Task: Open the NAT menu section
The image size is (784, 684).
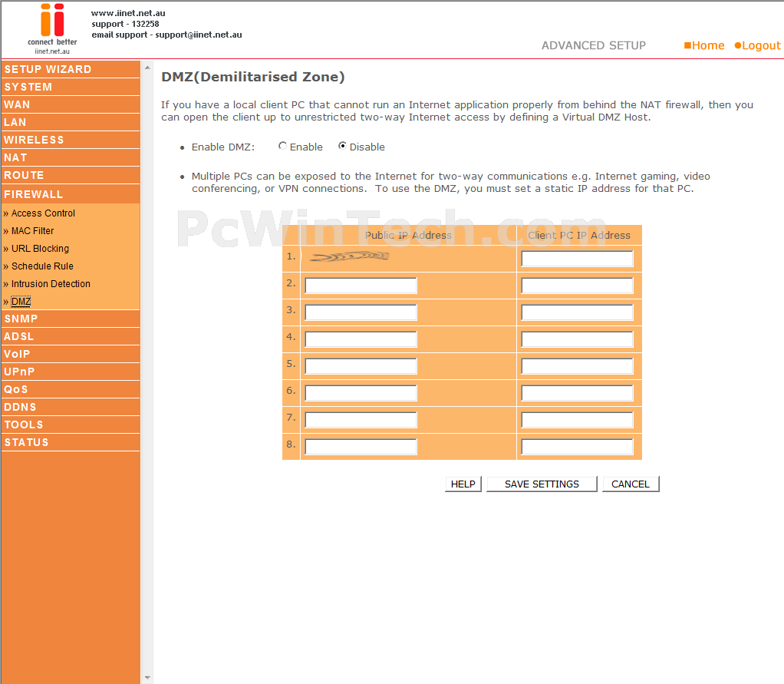Action: click(x=71, y=157)
